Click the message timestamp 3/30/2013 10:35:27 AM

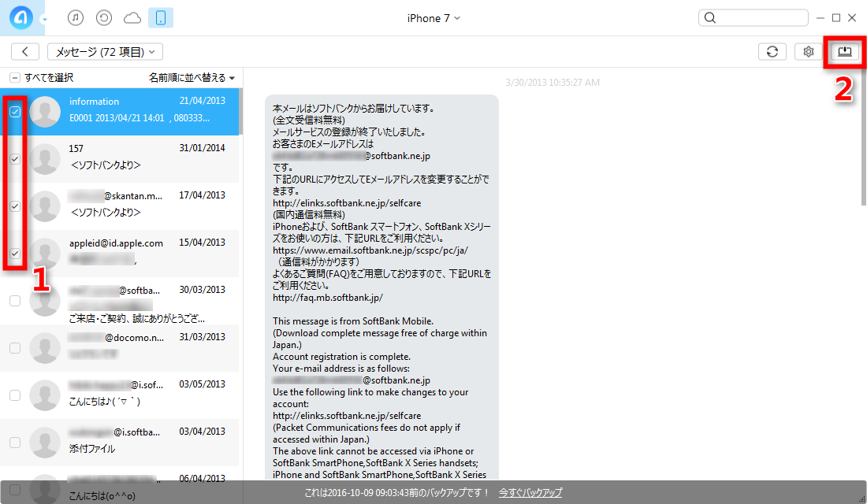(553, 83)
